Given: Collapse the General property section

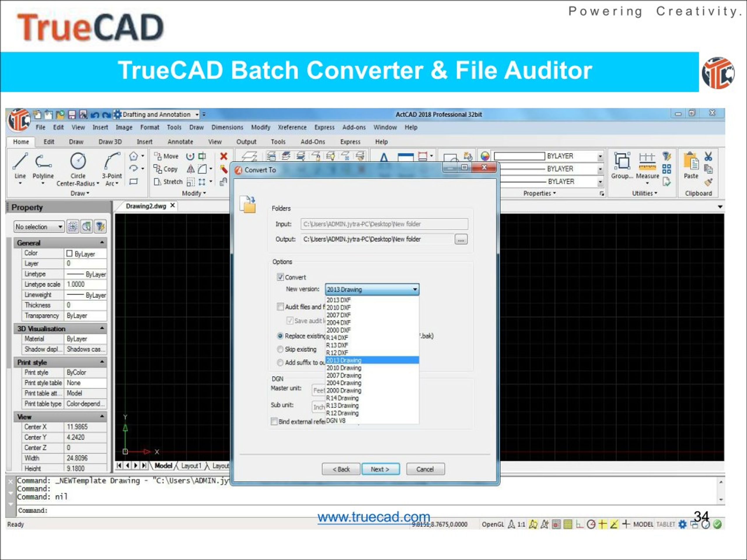Looking at the screenshot, I should pyautogui.click(x=102, y=243).
